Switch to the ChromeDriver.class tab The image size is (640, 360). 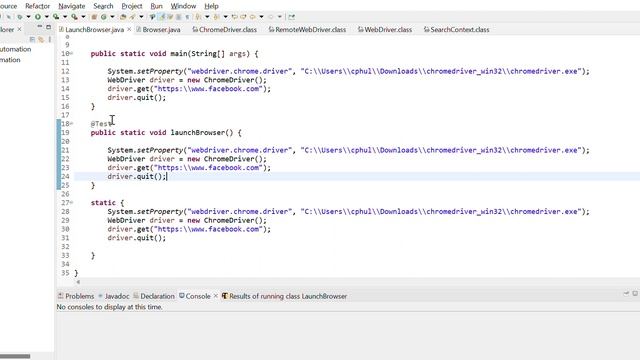pyautogui.click(x=224, y=29)
